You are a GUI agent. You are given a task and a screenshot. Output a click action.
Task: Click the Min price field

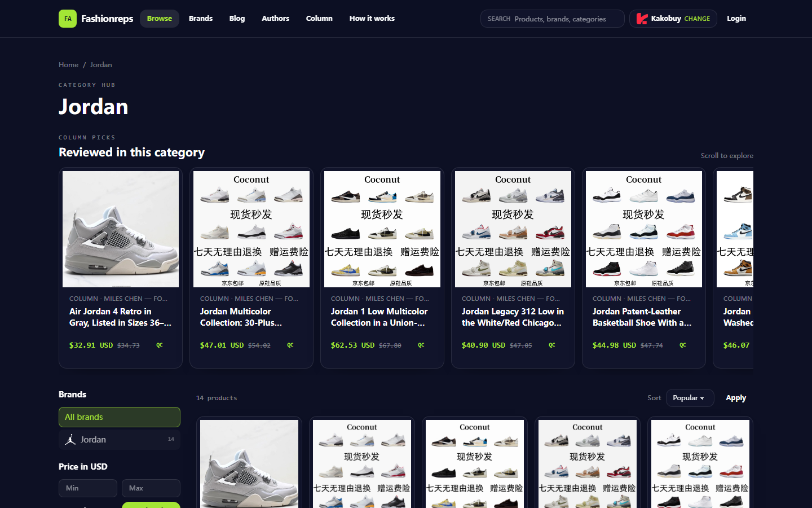pyautogui.click(x=88, y=488)
